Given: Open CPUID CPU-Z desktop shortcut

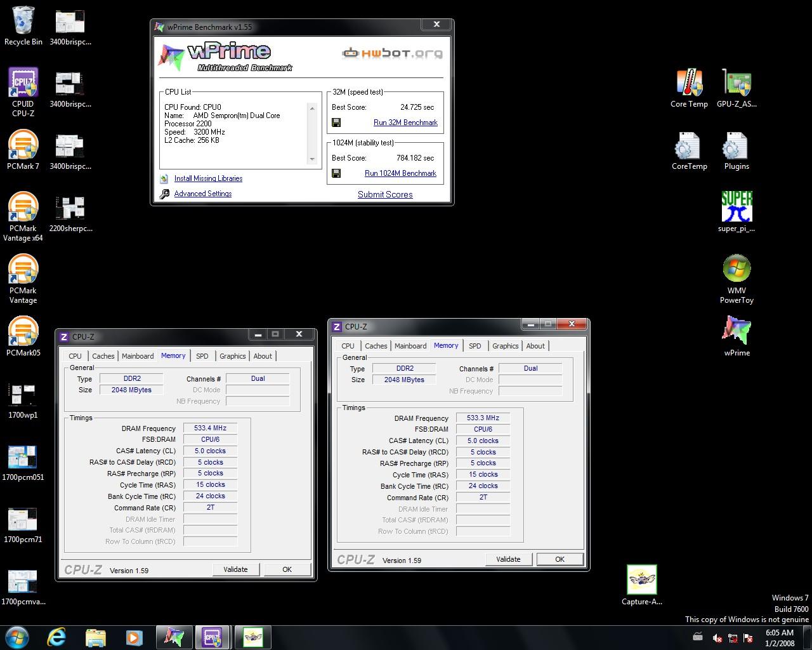Looking at the screenshot, I should 23,92.
